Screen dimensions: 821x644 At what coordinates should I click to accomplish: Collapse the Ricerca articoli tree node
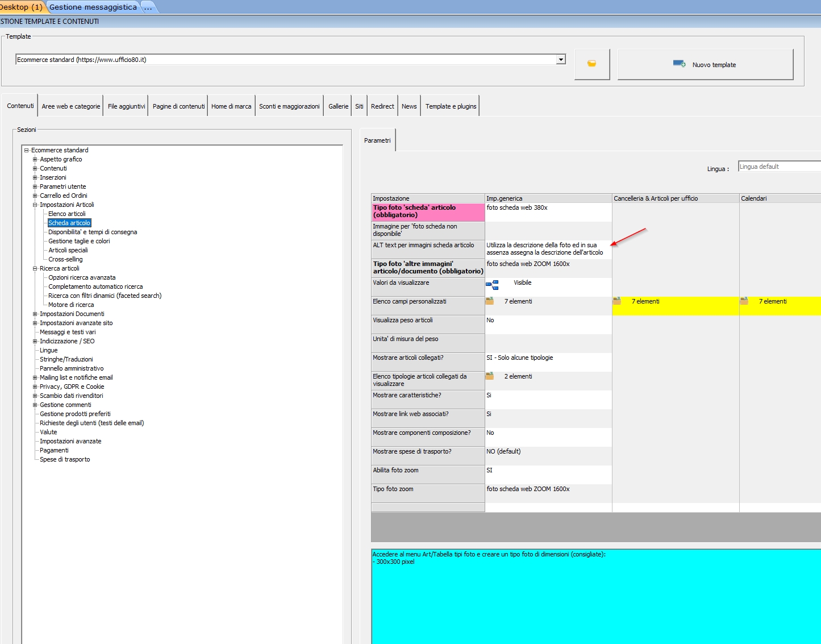coord(35,268)
